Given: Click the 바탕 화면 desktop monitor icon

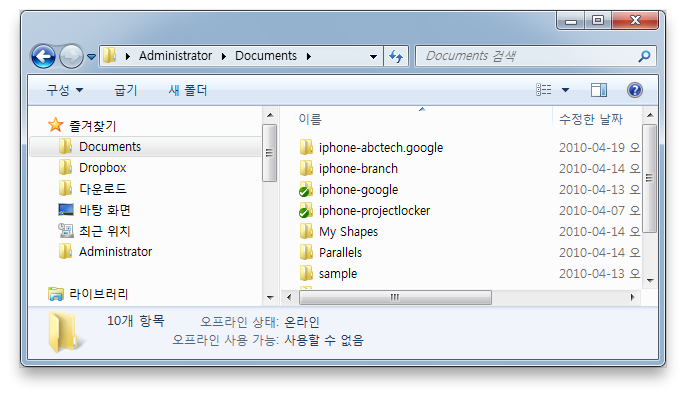Looking at the screenshot, I should pyautogui.click(x=66, y=210).
